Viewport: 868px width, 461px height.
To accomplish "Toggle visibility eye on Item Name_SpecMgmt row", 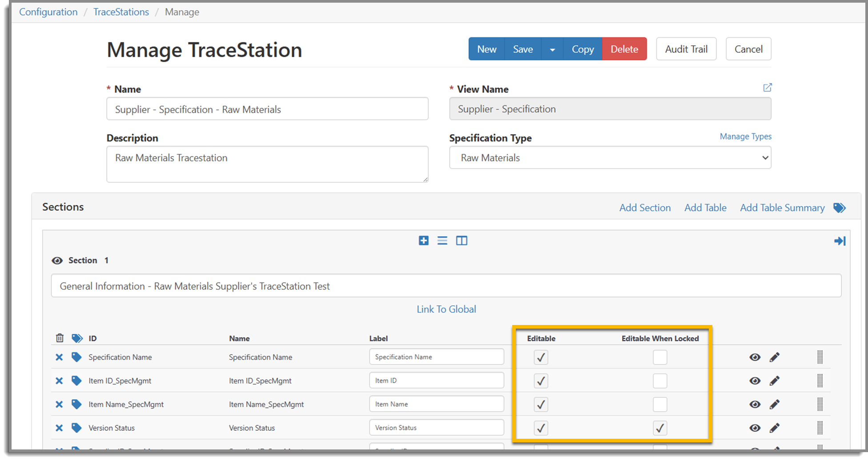I will (755, 404).
